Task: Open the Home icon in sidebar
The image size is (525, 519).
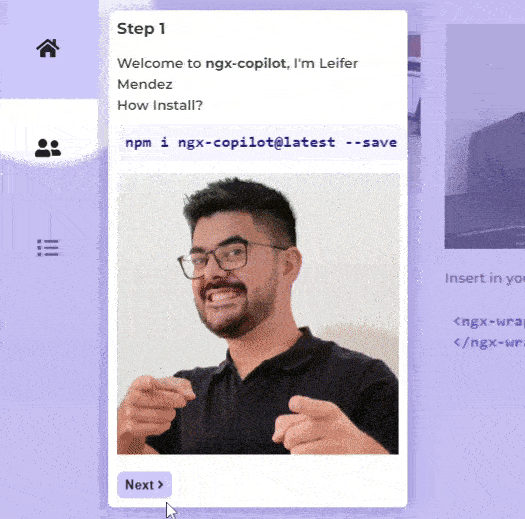Action: [x=48, y=48]
